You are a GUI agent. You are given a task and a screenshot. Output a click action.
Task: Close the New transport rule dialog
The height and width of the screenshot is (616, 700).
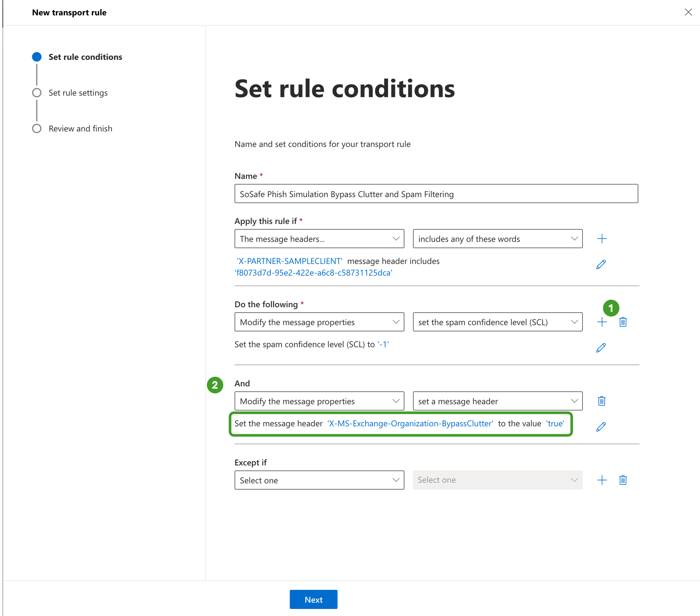point(688,12)
